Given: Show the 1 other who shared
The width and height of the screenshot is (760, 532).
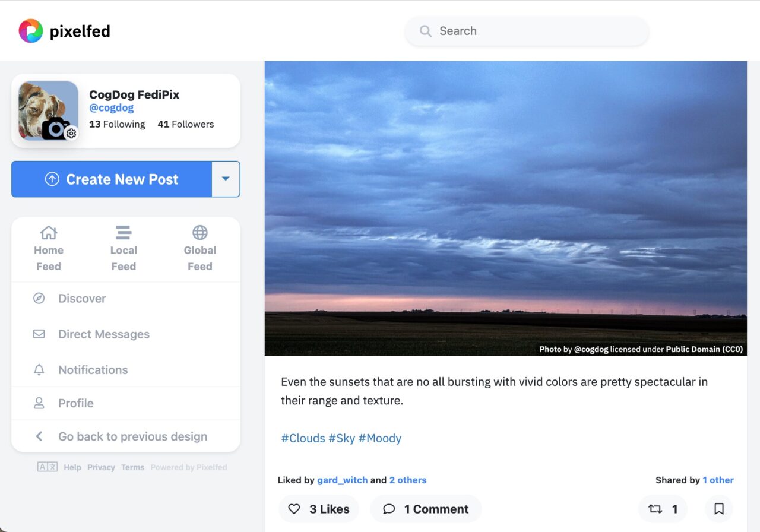Looking at the screenshot, I should (718, 480).
